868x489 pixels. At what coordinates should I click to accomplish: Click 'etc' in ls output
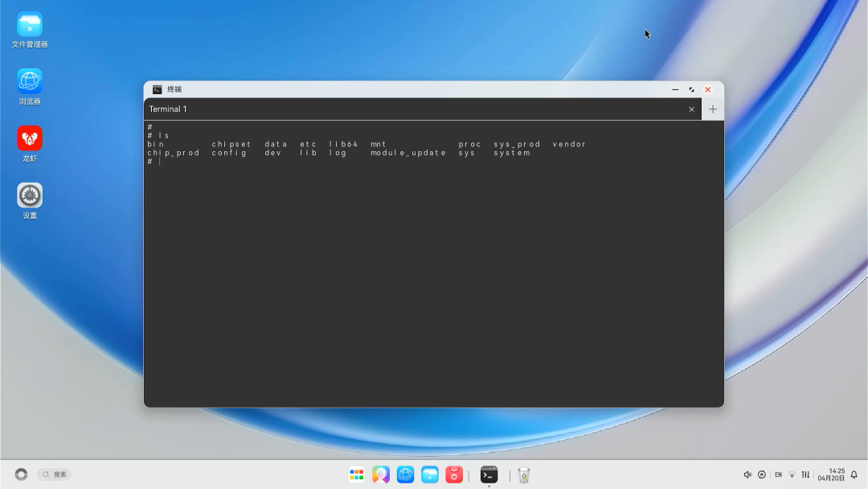[x=309, y=144]
